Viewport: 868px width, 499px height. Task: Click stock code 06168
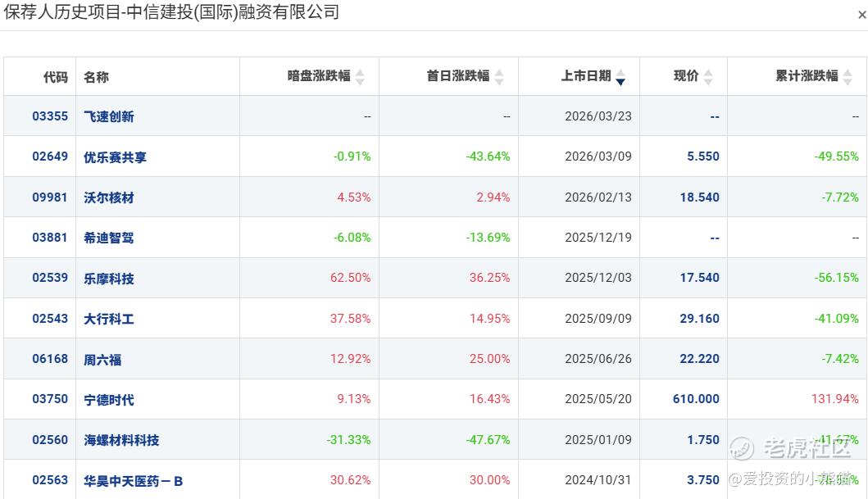(x=50, y=359)
